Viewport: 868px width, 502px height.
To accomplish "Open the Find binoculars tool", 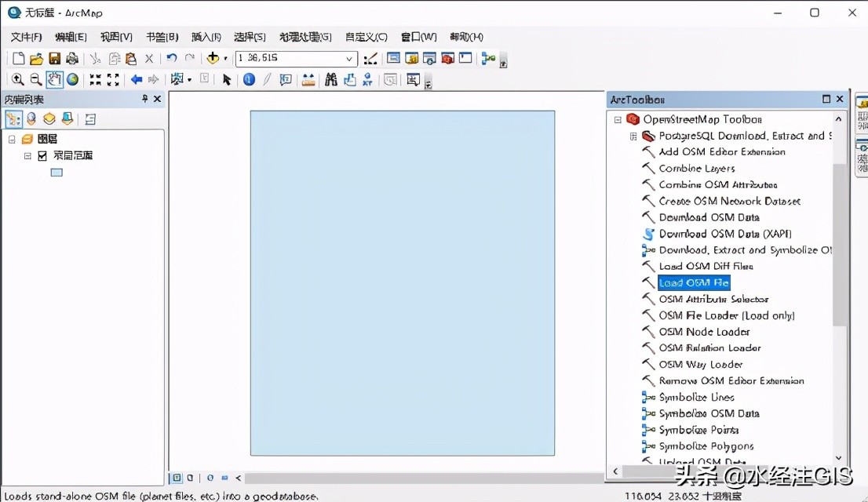I will 330,80.
